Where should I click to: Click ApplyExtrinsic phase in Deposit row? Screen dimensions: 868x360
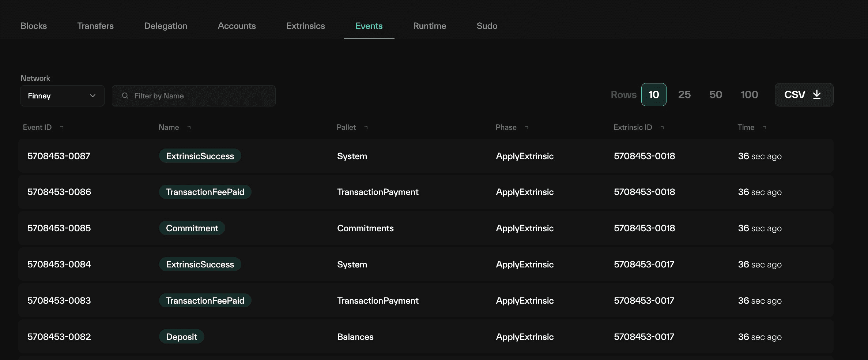(525, 337)
